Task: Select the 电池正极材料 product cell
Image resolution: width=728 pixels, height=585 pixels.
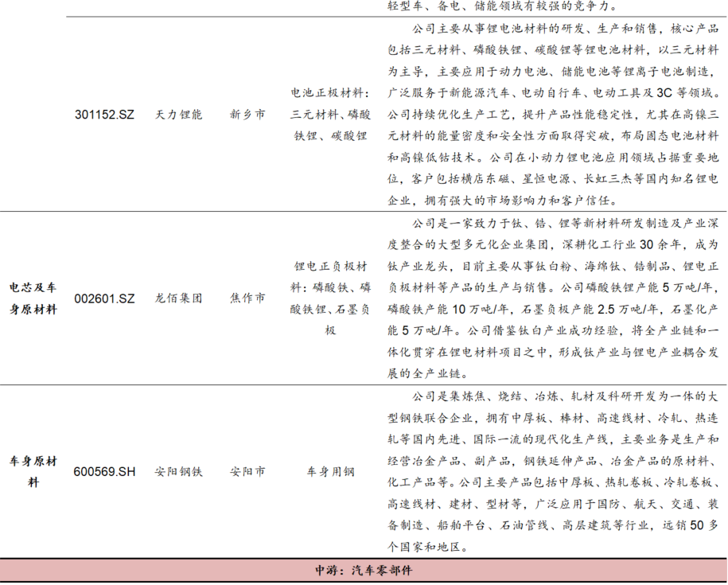Action: [x=330, y=115]
